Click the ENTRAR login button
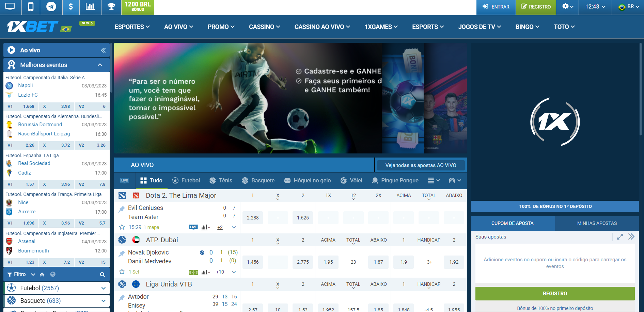The image size is (644, 312). 496,7
